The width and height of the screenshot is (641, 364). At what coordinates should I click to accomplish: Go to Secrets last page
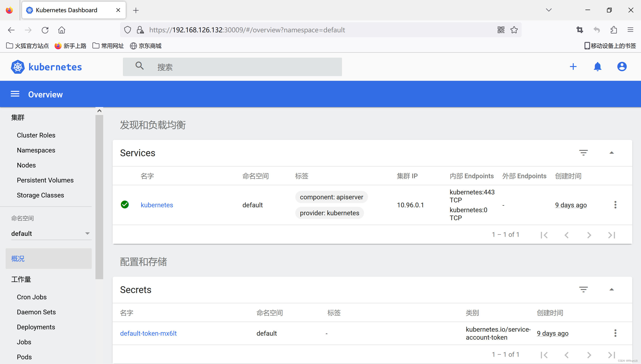pos(611,355)
